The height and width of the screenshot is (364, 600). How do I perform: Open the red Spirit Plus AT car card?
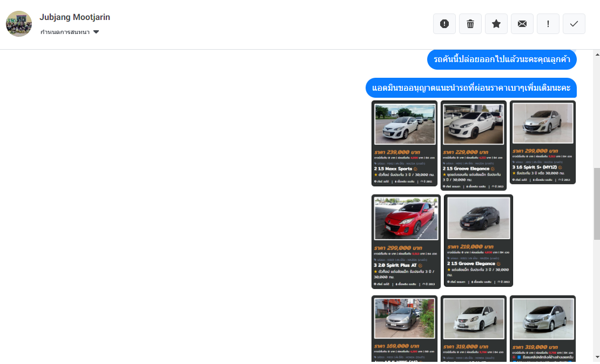pyautogui.click(x=406, y=241)
